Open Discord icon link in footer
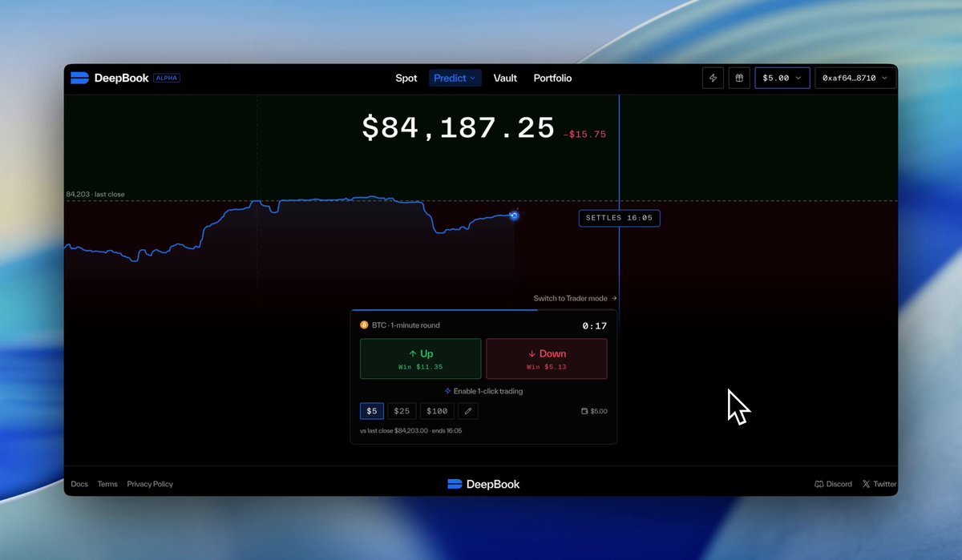Screen dimensions: 962x560 click(819, 484)
